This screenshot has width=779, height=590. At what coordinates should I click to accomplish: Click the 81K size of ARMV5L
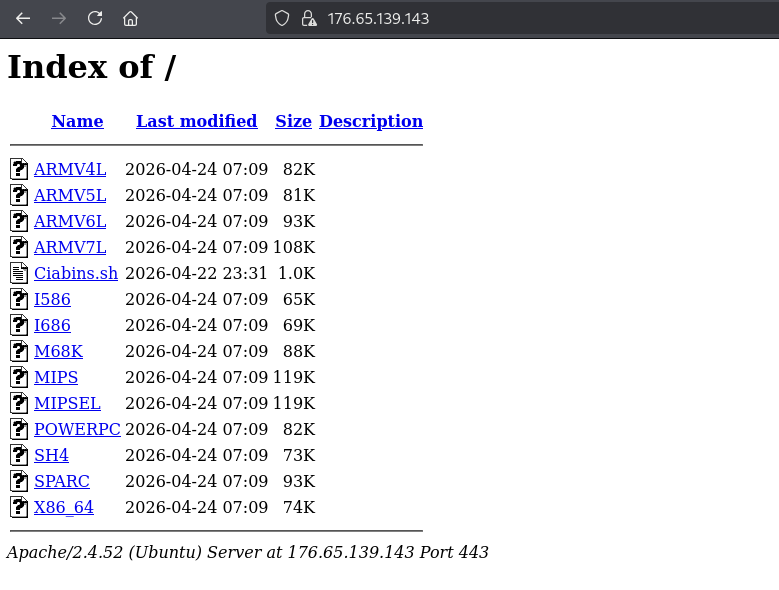click(299, 195)
